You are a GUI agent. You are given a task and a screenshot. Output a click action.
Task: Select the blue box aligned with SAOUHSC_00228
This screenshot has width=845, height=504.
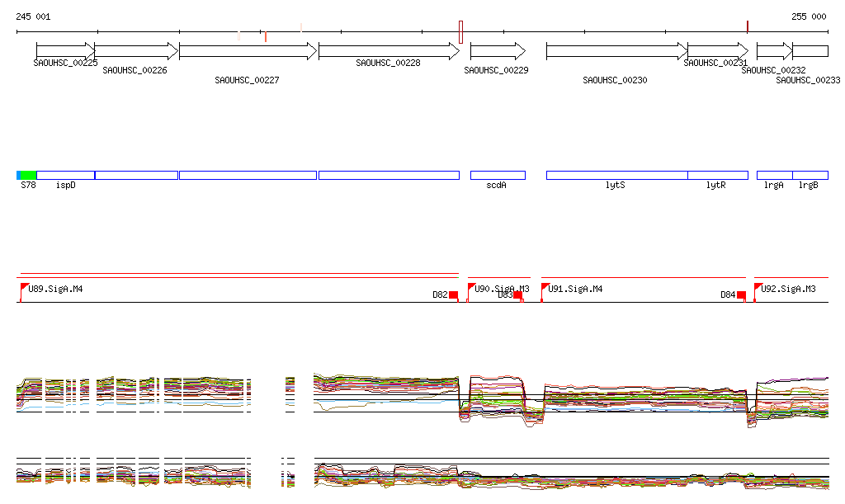[389, 175]
